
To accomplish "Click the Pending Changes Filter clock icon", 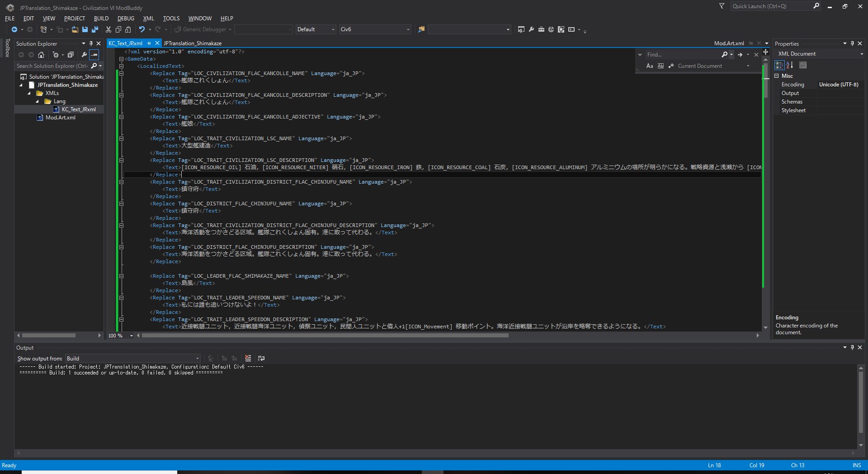I will pyautogui.click(x=55, y=55).
